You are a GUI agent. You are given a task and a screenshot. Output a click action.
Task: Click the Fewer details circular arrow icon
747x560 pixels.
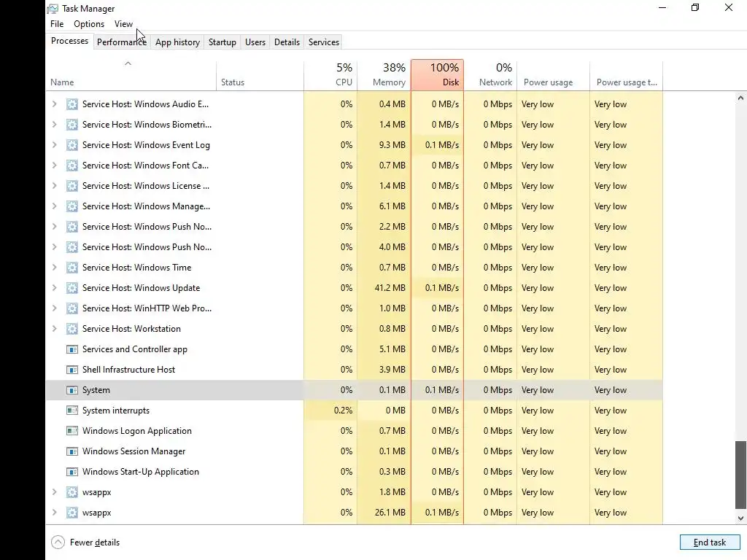58,542
